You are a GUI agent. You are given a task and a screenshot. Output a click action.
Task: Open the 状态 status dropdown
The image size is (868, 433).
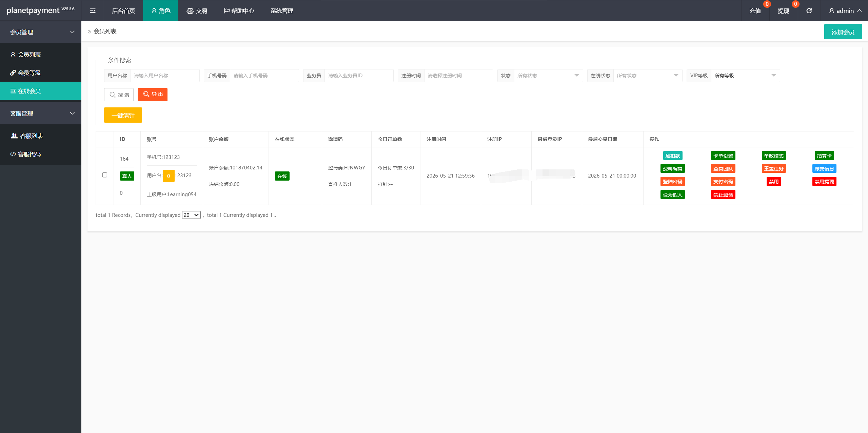548,76
